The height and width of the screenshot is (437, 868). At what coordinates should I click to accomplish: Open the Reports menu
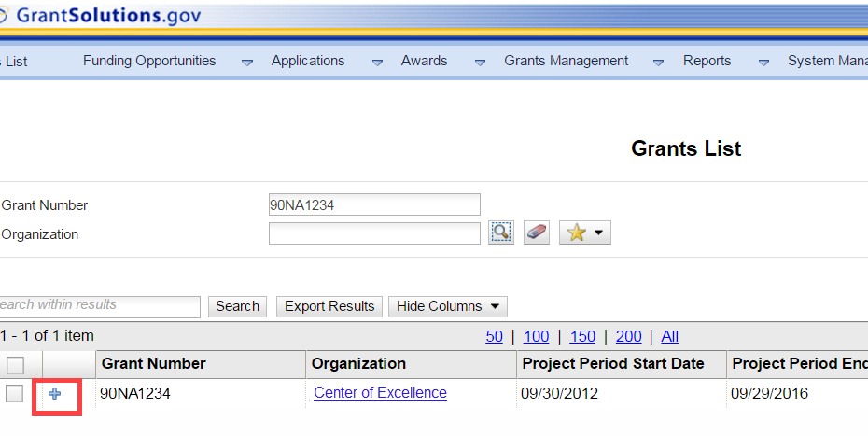[x=707, y=61]
